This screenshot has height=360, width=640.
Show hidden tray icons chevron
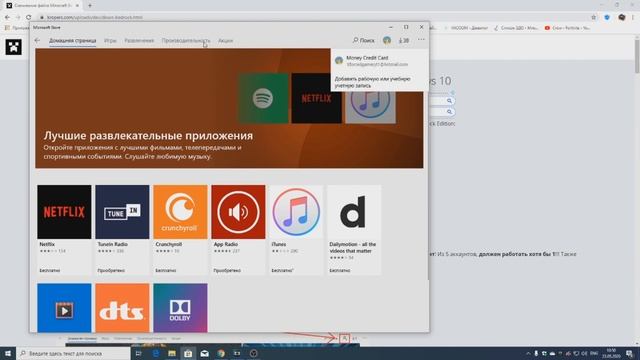[x=528, y=353]
